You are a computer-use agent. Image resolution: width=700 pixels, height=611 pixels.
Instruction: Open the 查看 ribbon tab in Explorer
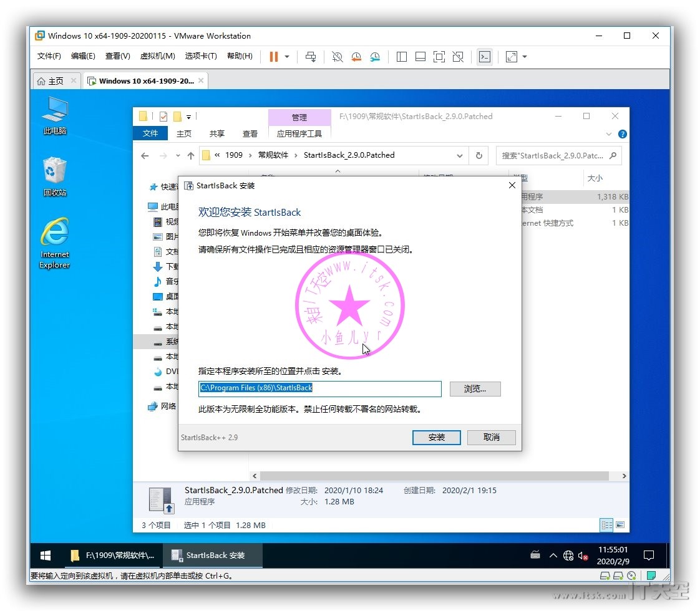pos(250,133)
